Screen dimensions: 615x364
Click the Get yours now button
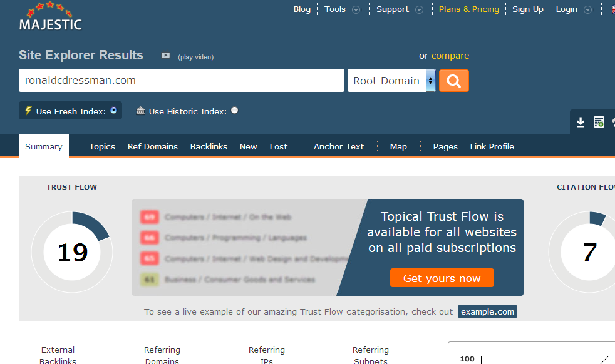(x=442, y=278)
